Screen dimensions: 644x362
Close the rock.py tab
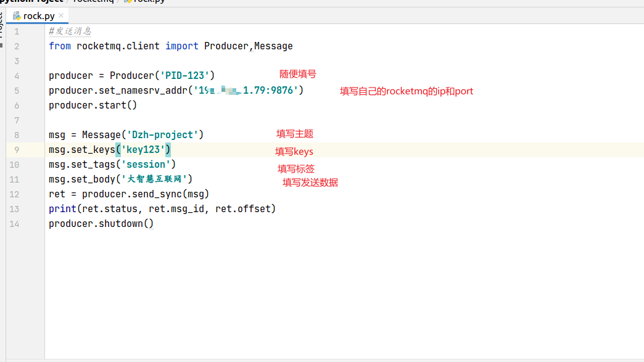pyautogui.click(x=61, y=15)
